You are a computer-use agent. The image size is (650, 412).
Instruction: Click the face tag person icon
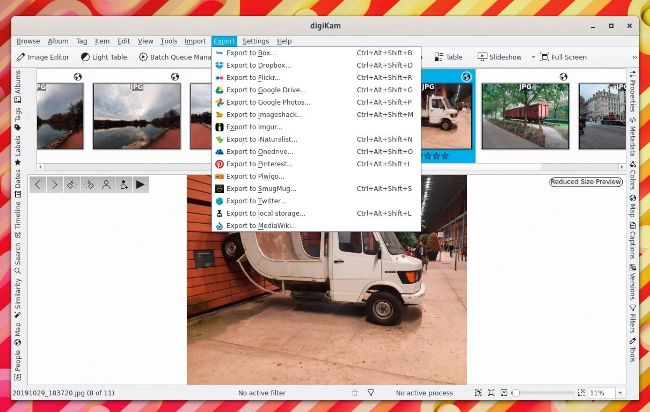pos(106,184)
